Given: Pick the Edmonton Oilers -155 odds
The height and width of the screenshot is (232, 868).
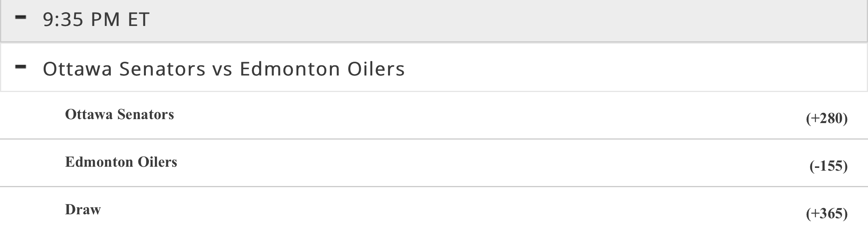Looking at the screenshot, I should click(828, 166).
